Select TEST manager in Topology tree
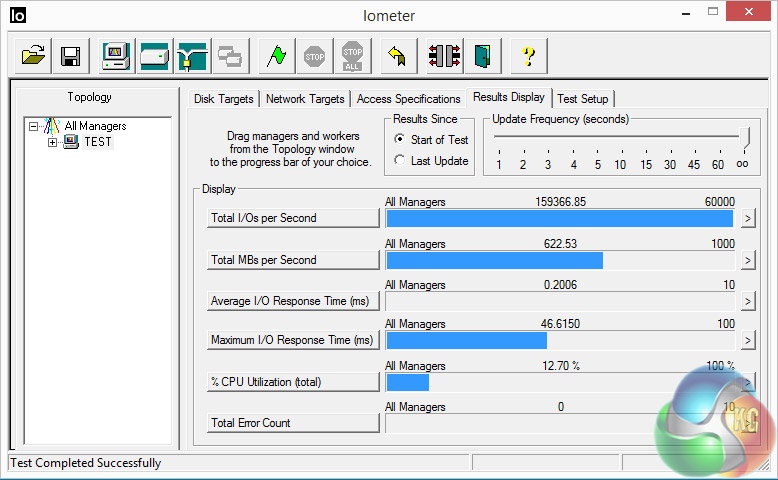 click(x=98, y=142)
